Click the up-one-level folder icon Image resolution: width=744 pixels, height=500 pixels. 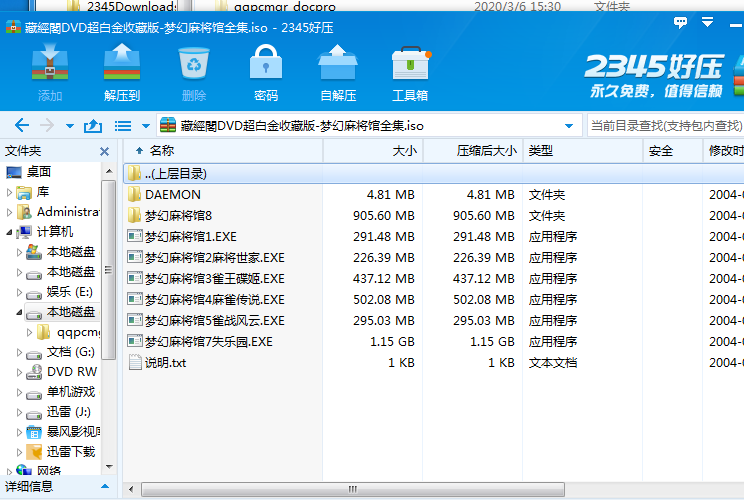(x=93, y=126)
